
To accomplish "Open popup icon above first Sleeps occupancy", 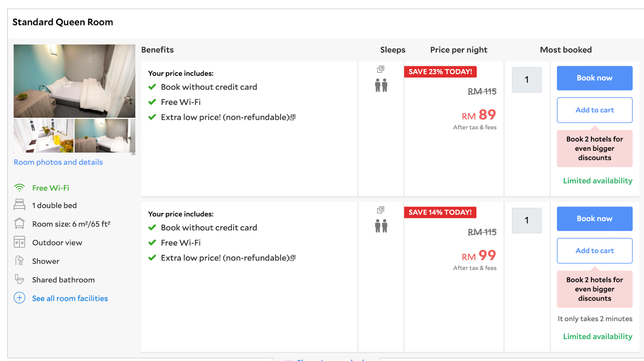I will coord(381,69).
